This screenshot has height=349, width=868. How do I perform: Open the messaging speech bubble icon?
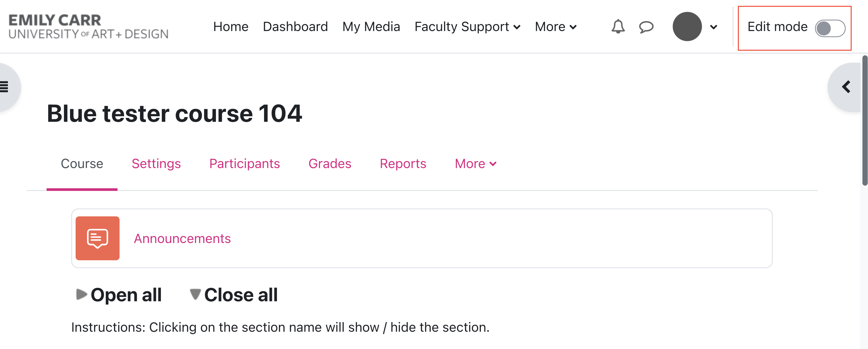pos(646,27)
